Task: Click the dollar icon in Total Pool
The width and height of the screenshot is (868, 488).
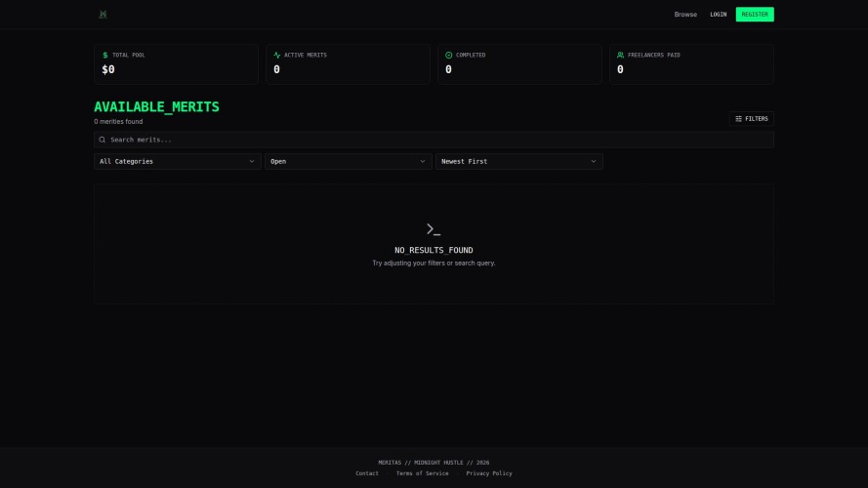Action: (105, 56)
